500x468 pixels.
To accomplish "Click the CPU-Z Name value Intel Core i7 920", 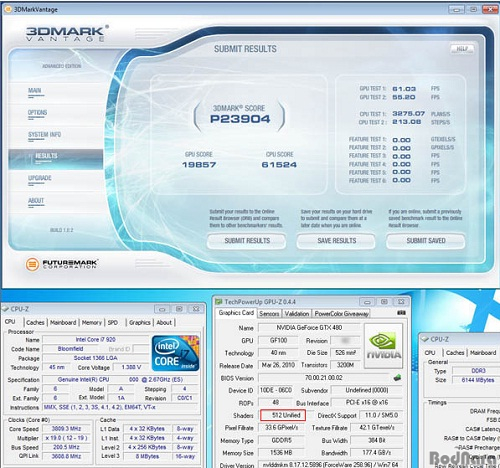I will coord(95,340).
